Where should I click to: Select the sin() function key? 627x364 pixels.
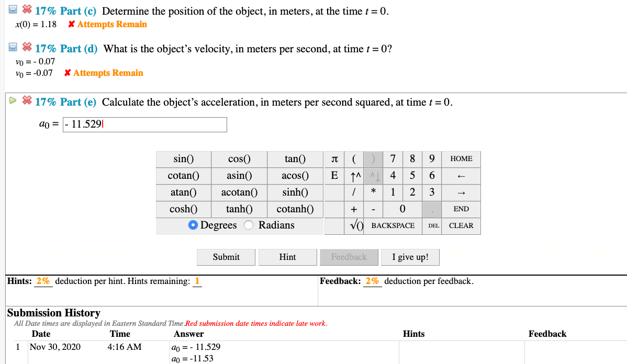(183, 158)
